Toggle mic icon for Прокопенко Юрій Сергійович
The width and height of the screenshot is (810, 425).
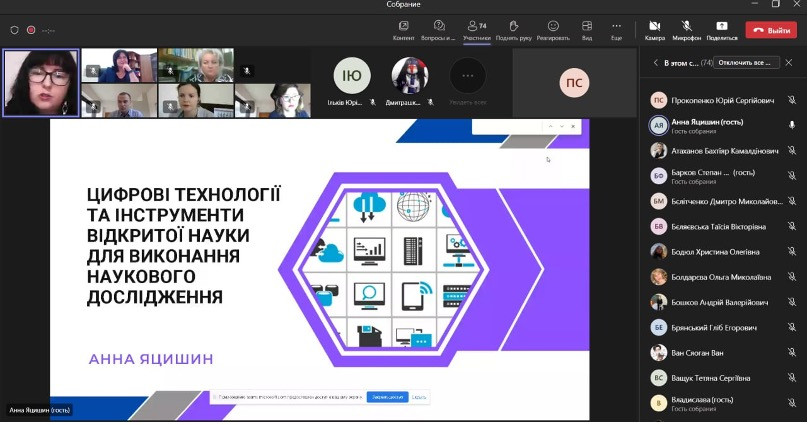791,100
